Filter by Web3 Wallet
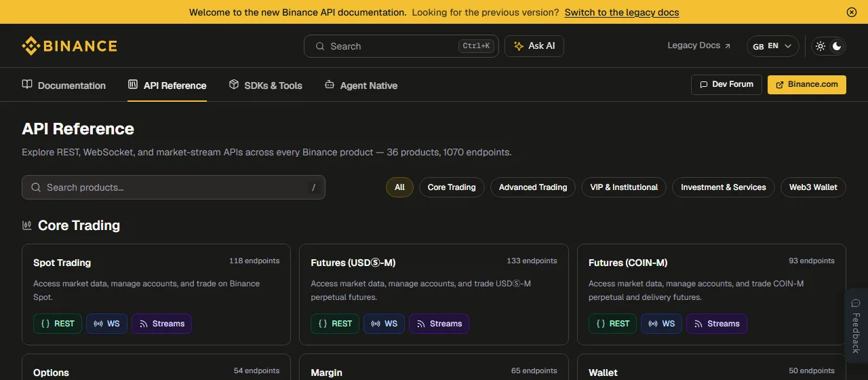 813,187
